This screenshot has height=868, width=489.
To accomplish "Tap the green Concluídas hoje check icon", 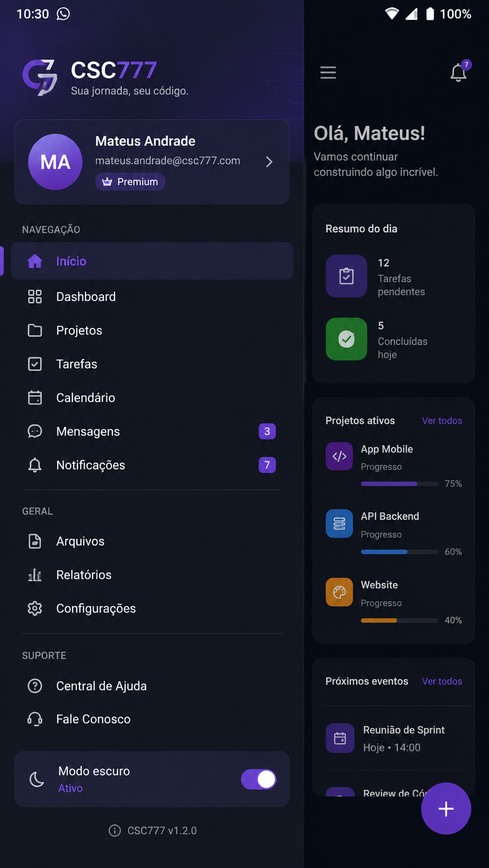I will pyautogui.click(x=347, y=339).
